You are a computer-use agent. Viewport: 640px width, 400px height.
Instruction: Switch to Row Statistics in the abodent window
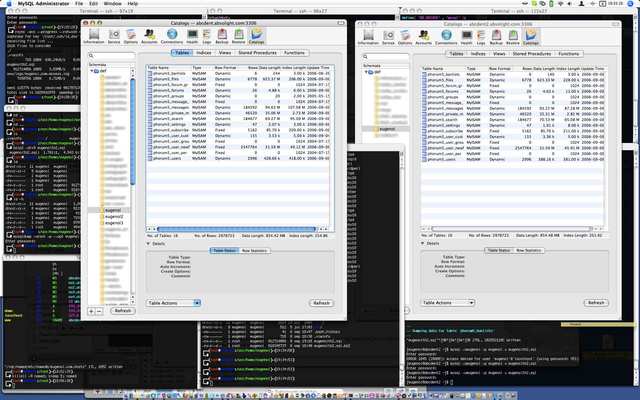(x=252, y=250)
